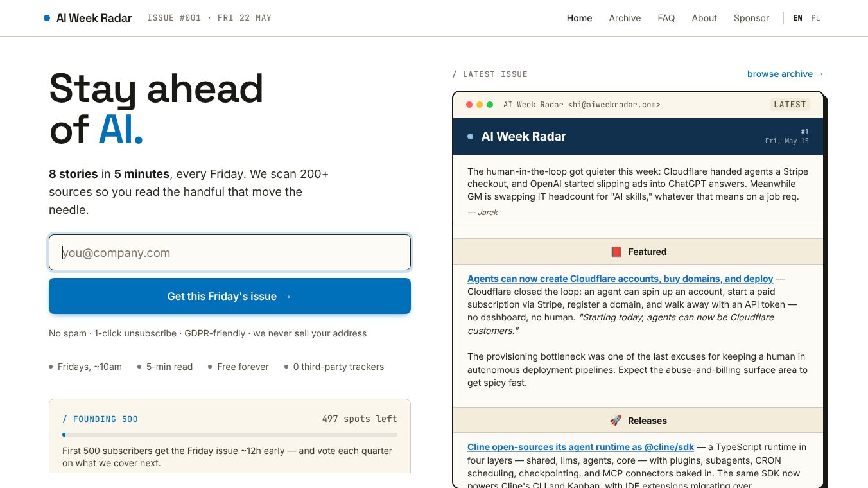Switch language to EN
Viewport: 868px width, 488px height.
click(x=797, y=18)
